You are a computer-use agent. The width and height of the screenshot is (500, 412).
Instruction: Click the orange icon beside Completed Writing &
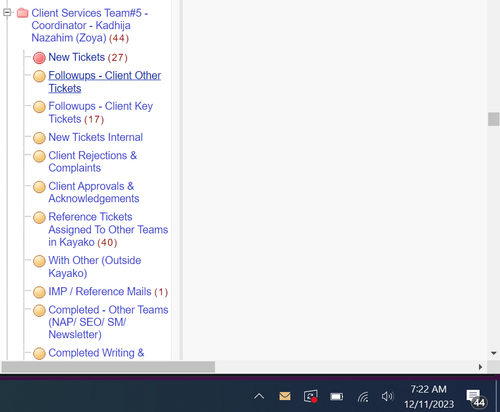39,353
